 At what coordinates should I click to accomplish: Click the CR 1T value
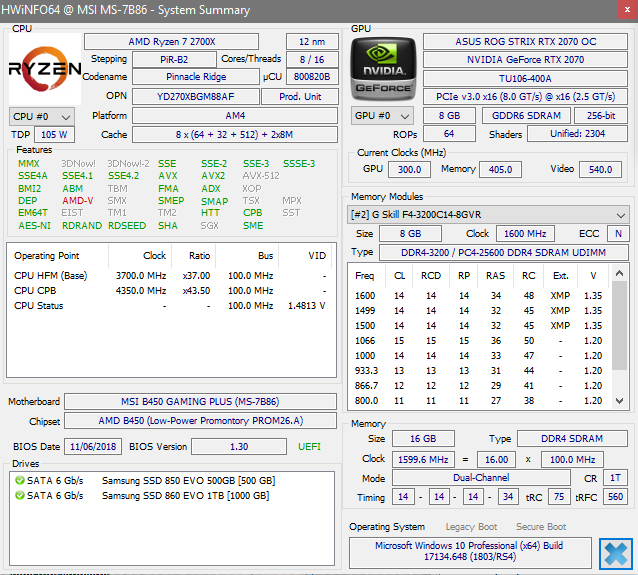point(616,478)
